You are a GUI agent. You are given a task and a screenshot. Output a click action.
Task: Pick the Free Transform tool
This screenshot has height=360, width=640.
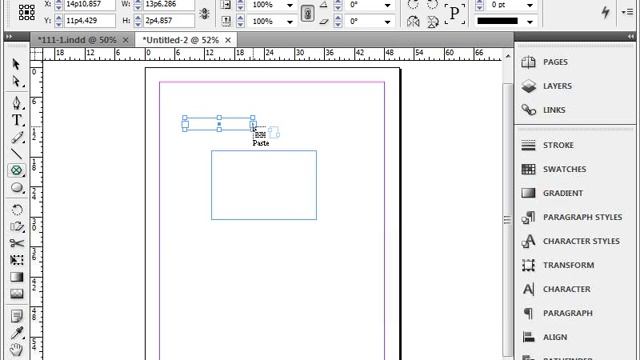pos(17,260)
